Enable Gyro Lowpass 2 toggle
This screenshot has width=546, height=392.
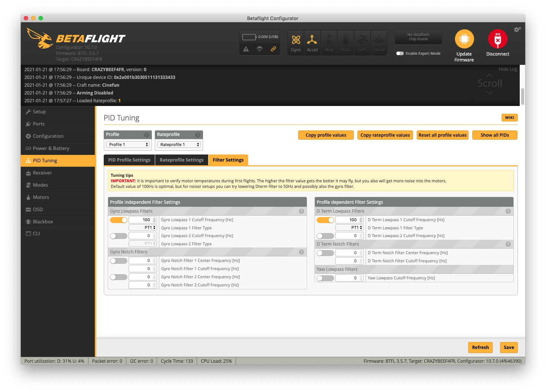(119, 236)
